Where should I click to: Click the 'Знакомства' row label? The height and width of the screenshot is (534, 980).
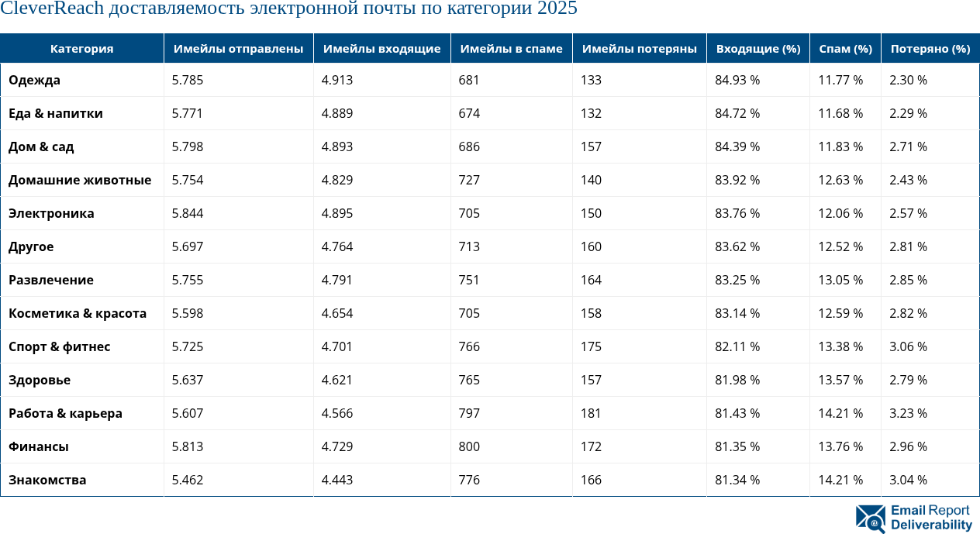coord(47,480)
